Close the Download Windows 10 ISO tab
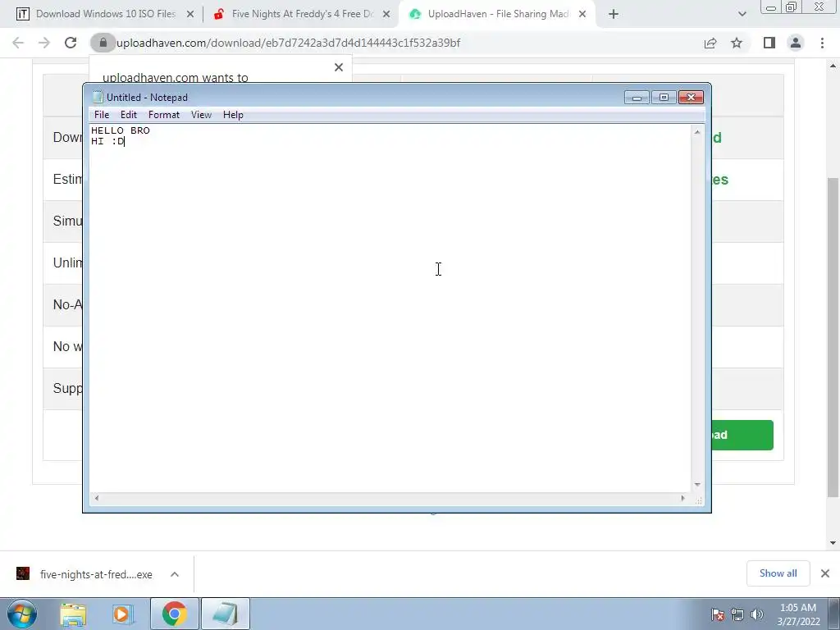The image size is (840, 630). tap(190, 15)
